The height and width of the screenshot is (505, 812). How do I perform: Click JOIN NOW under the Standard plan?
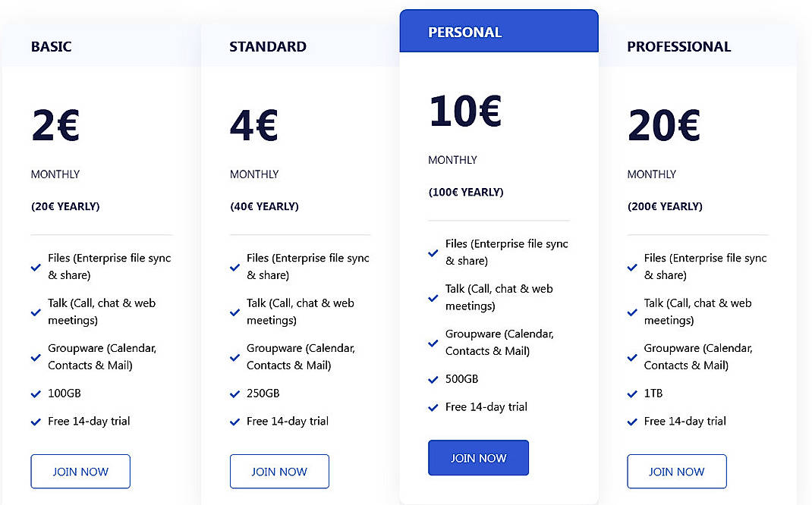pyautogui.click(x=279, y=471)
